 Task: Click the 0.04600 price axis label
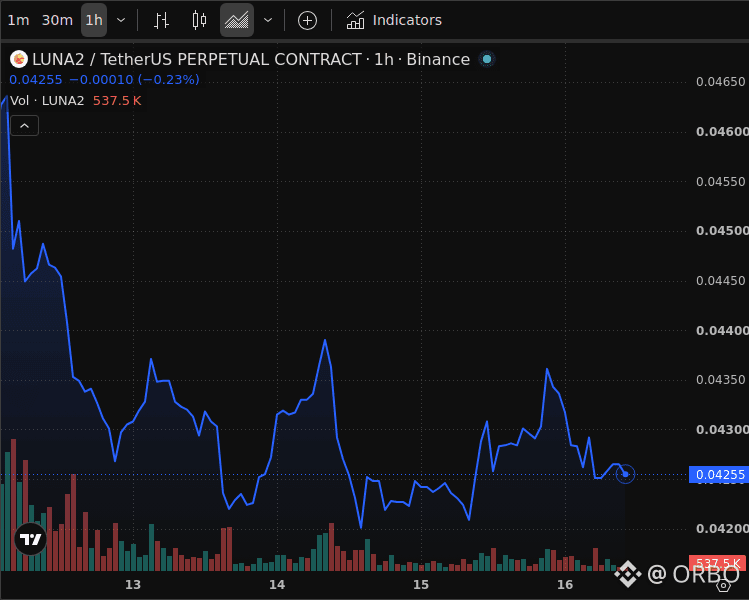click(x=722, y=132)
